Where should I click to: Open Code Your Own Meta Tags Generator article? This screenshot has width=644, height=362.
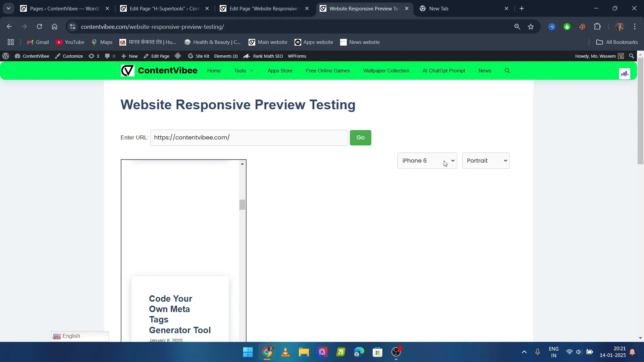pos(180,314)
